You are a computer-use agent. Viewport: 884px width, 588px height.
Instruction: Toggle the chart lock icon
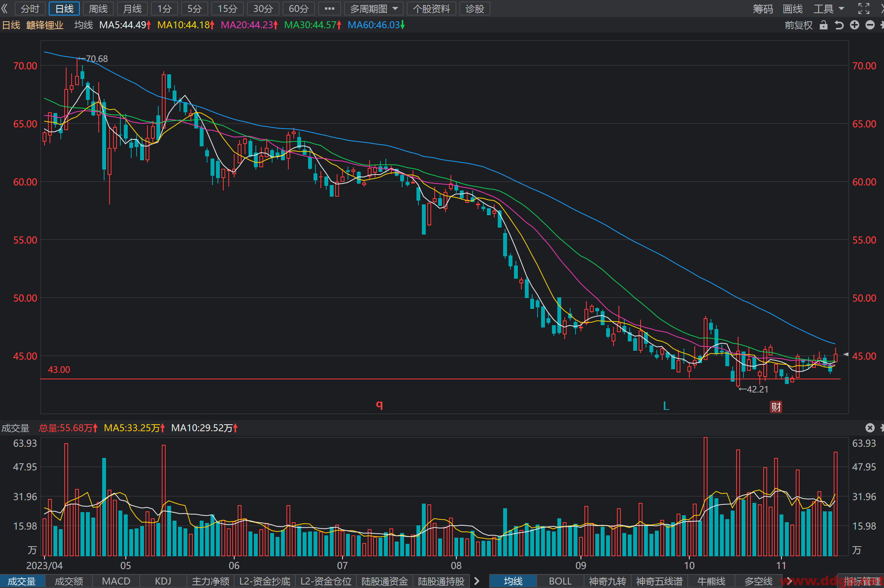(x=824, y=25)
